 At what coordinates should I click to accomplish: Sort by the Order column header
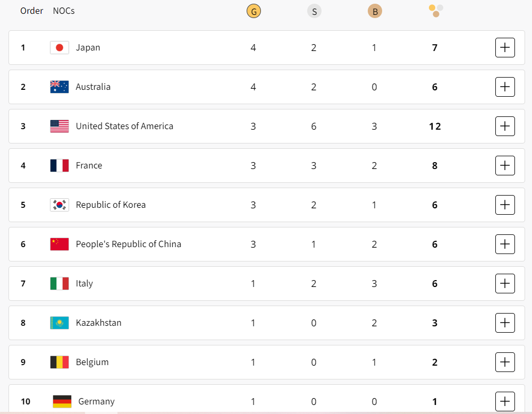pos(32,11)
